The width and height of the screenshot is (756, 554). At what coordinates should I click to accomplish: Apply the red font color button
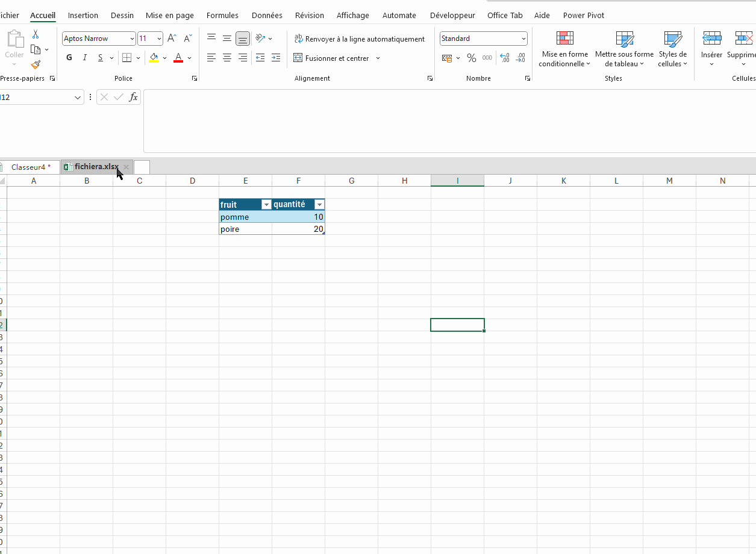click(178, 58)
